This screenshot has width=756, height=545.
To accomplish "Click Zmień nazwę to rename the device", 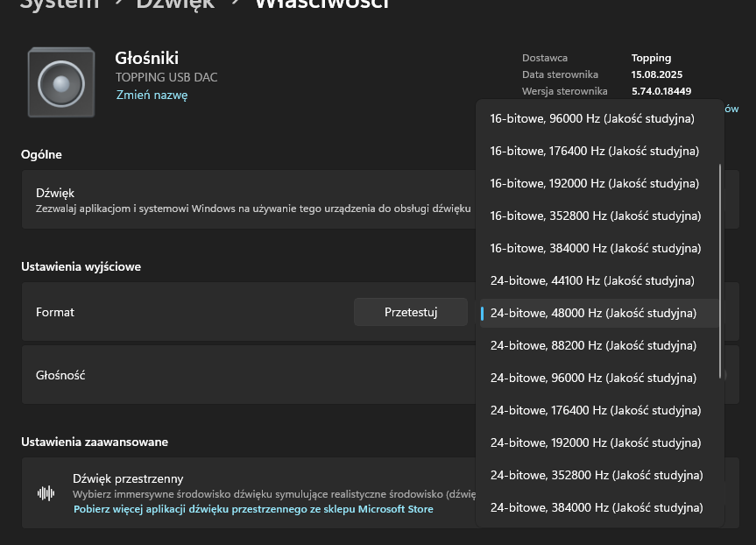I will 152,96.
